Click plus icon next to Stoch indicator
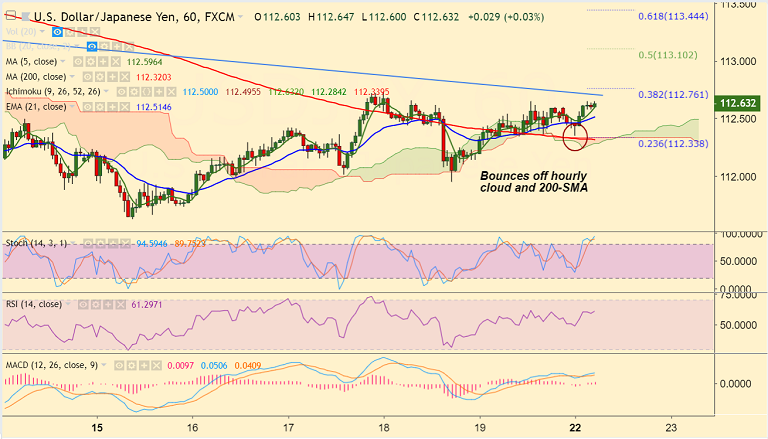This screenshot has width=768, height=439. [x=112, y=243]
